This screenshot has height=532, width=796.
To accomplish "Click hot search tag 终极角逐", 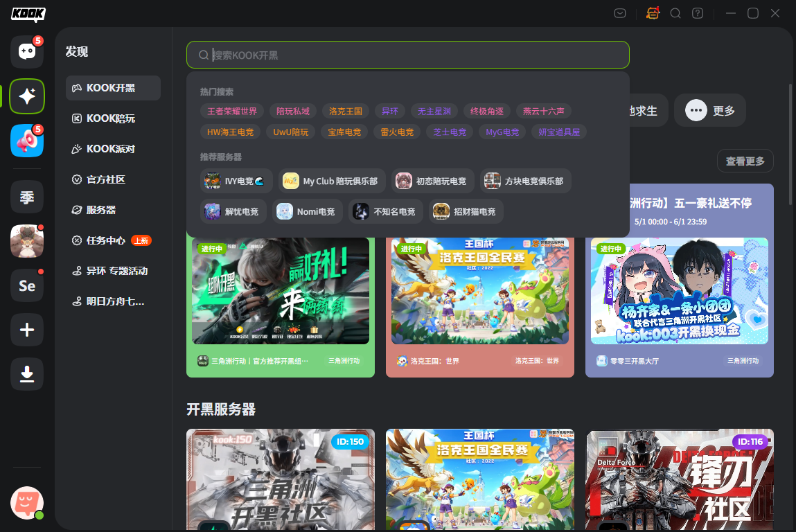I will coord(487,111).
